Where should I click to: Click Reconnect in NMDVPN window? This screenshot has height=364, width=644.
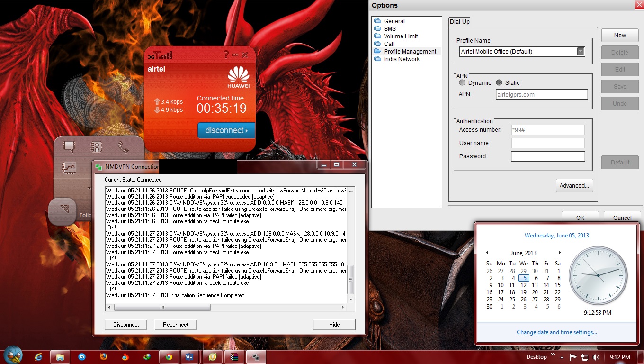click(175, 325)
